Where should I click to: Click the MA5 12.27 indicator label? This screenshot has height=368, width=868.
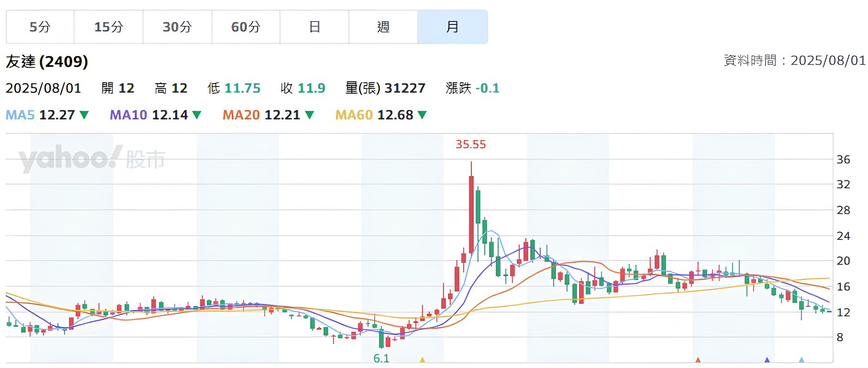pyautogui.click(x=40, y=115)
